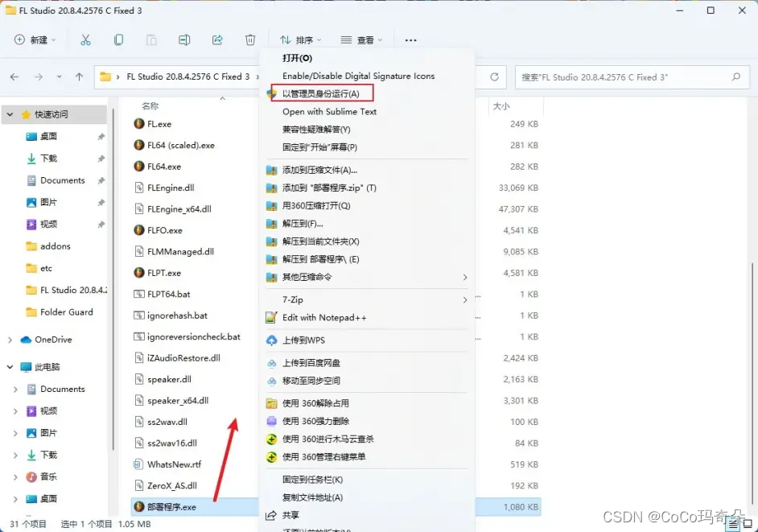The image size is (758, 532).
Task: Collapse the 此电脑 tree node
Action: click(10, 367)
